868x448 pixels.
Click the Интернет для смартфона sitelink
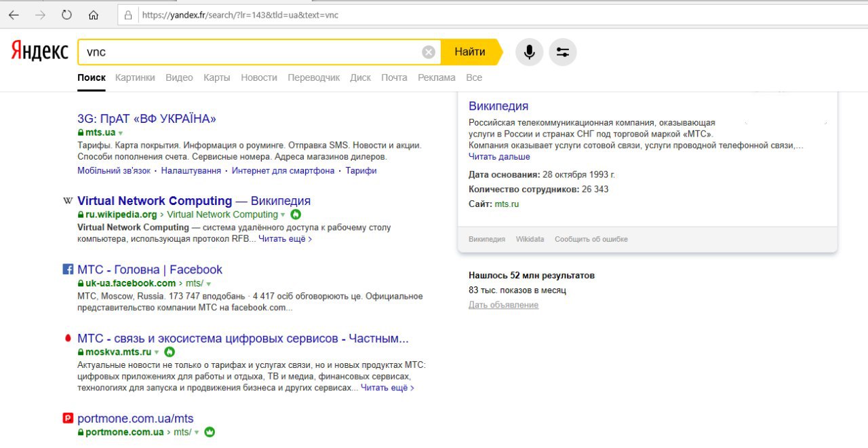[283, 170]
